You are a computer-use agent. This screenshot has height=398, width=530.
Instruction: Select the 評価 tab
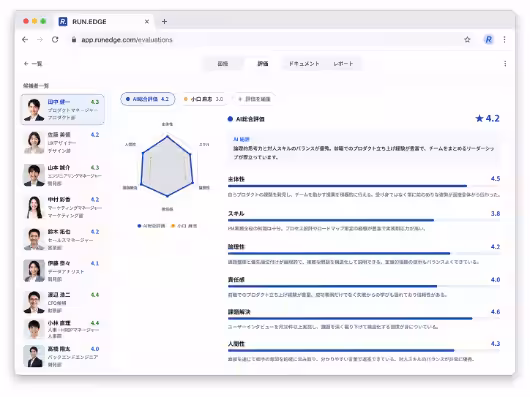[x=263, y=64]
